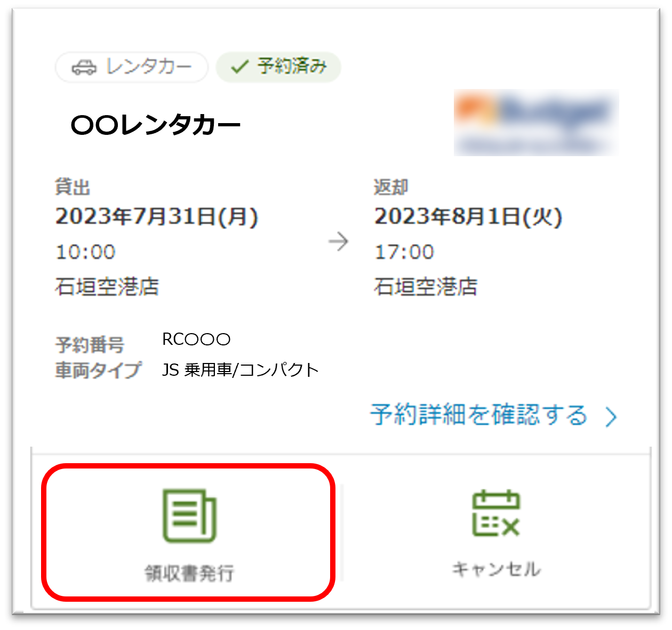Click the arrow icon between rental dates
The width and height of the screenshot is (672, 630).
click(340, 241)
